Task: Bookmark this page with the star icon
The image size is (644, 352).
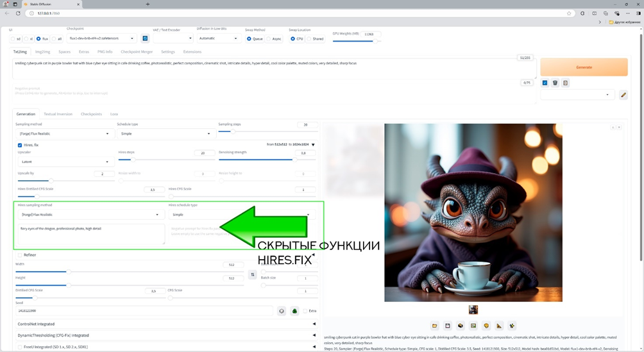Action: [x=569, y=13]
